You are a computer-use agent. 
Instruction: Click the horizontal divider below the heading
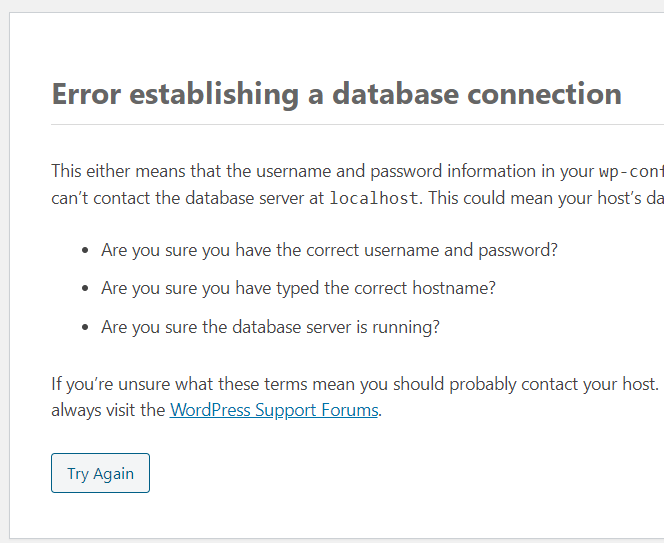pos(350,125)
